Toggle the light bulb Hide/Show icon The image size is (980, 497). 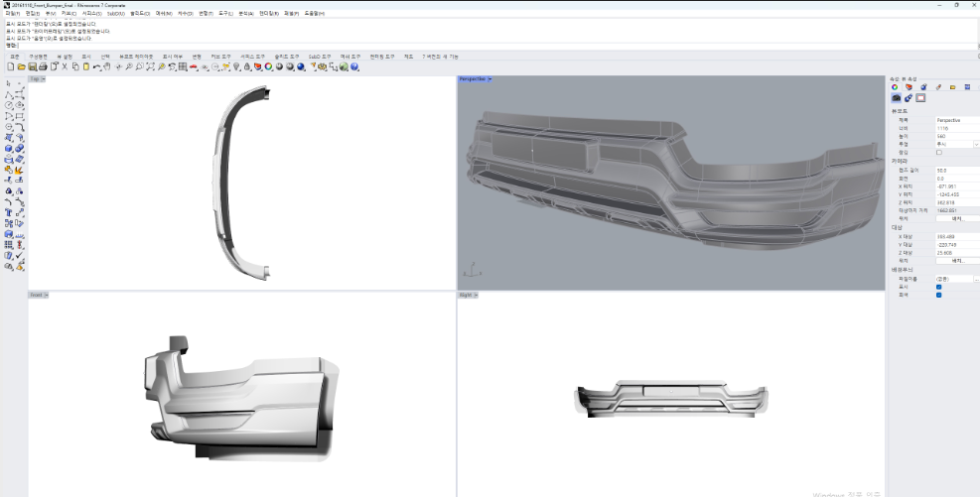click(237, 66)
